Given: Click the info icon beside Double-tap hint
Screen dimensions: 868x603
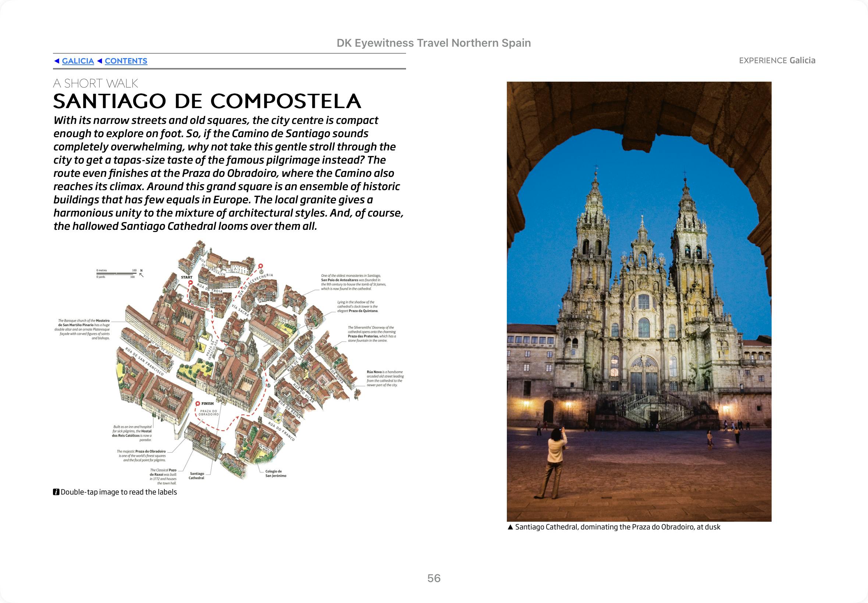Looking at the screenshot, I should tap(56, 492).
